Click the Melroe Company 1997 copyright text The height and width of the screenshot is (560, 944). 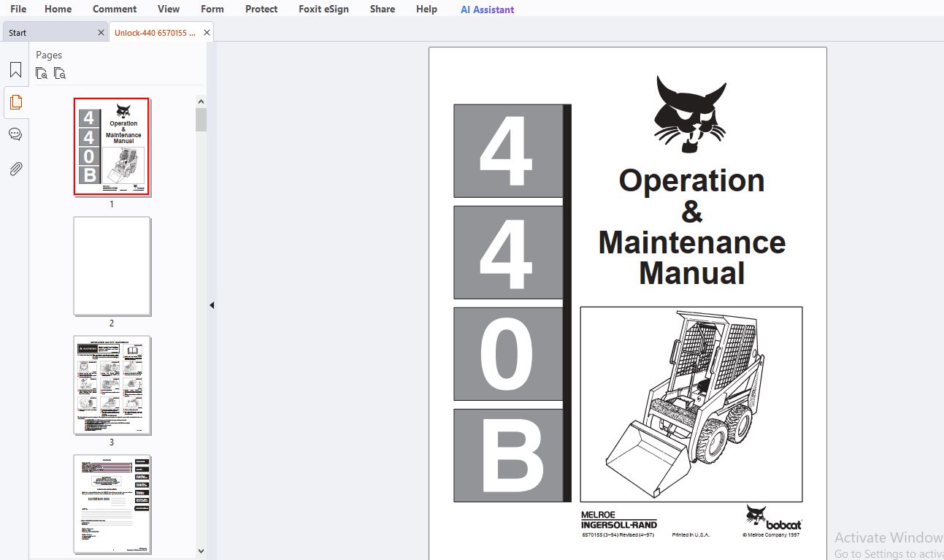tap(771, 534)
